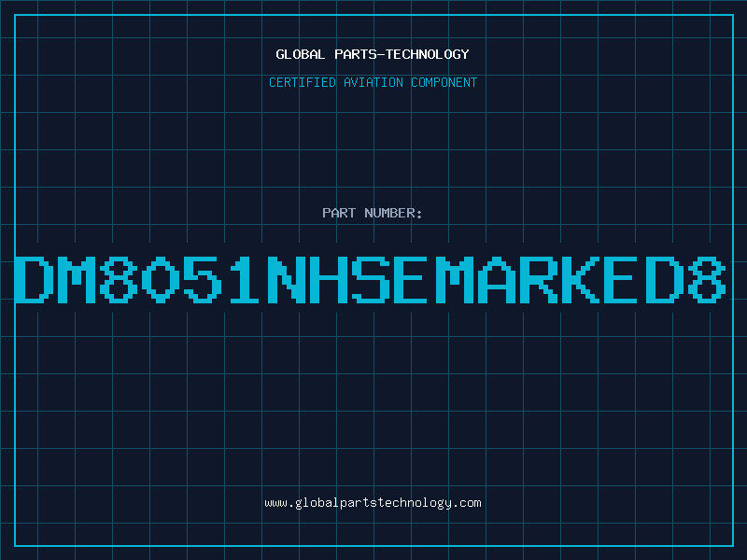The height and width of the screenshot is (560, 747).
Task: Click the digit 0 in the part number
Action: click(161, 279)
